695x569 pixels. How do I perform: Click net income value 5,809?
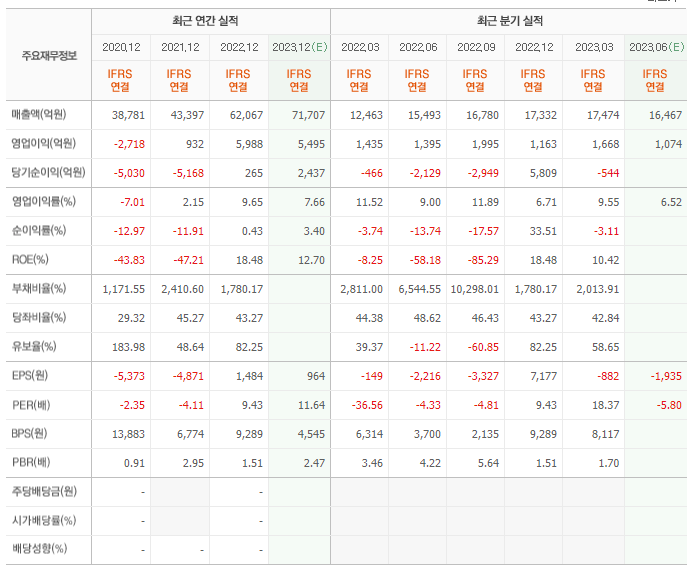tap(543, 173)
